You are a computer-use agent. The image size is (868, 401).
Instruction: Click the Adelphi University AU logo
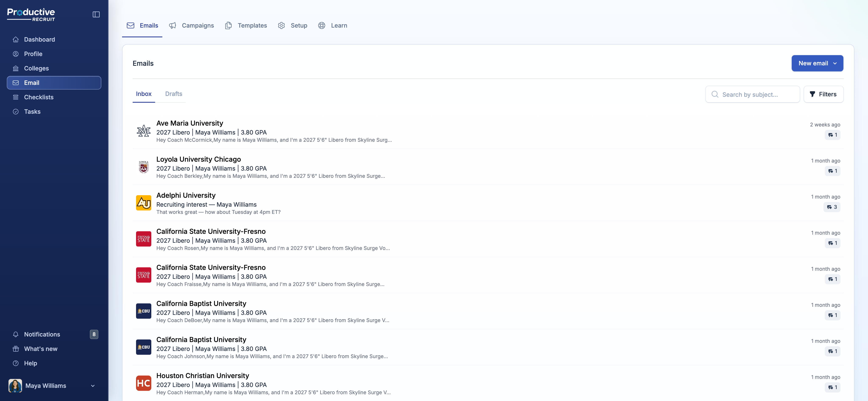pos(143,203)
